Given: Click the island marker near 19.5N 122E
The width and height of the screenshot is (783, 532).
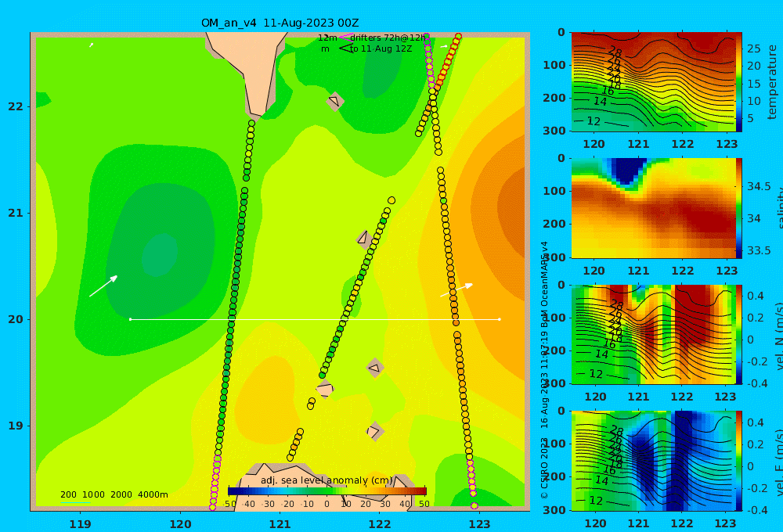Looking at the screenshot, I should click(375, 368).
